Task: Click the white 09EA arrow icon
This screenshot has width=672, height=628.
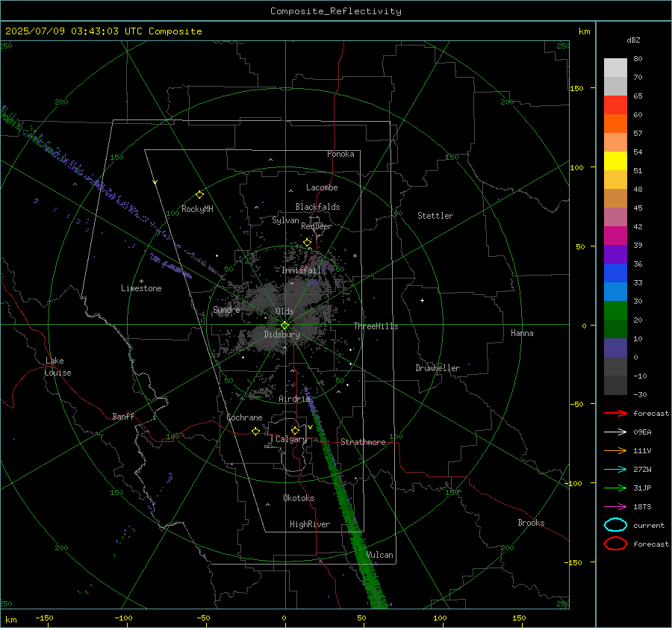Action: pyautogui.click(x=615, y=432)
